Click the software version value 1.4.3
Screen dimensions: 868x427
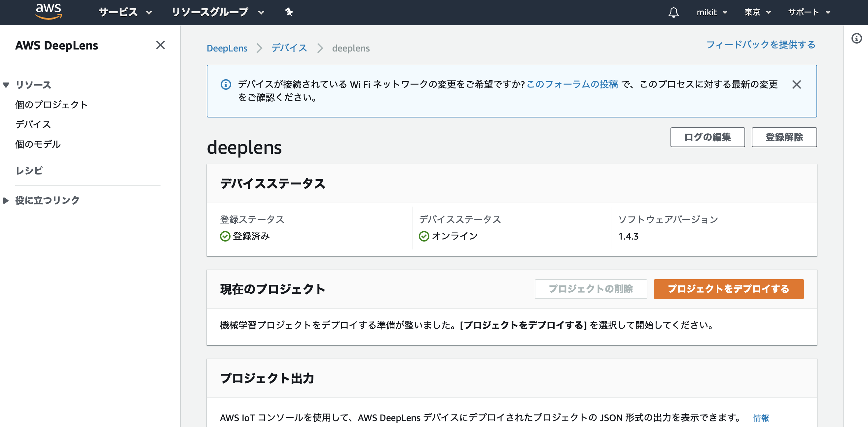[x=628, y=236]
